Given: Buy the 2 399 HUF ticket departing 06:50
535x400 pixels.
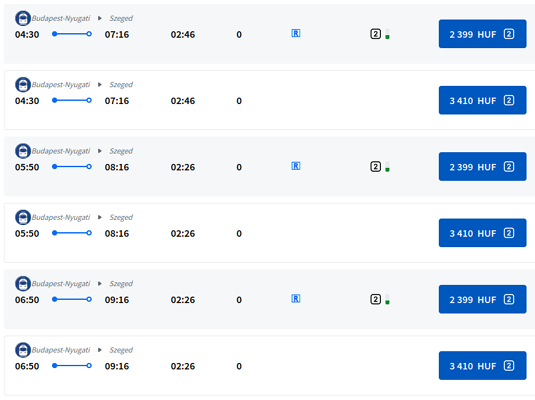Looking at the screenshot, I should coord(482,299).
